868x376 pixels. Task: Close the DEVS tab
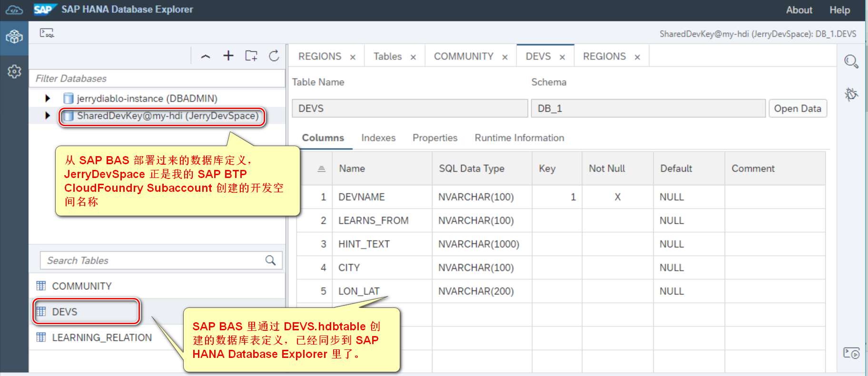pos(562,57)
